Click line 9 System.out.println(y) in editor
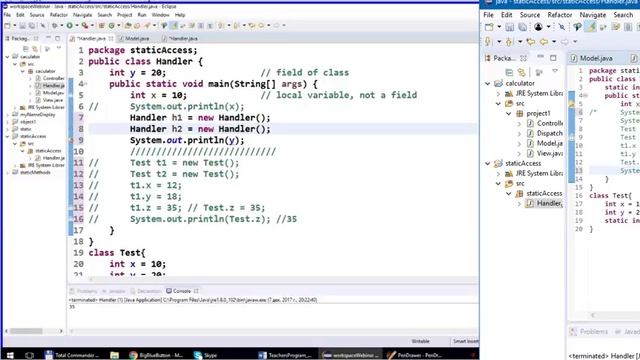 point(187,140)
